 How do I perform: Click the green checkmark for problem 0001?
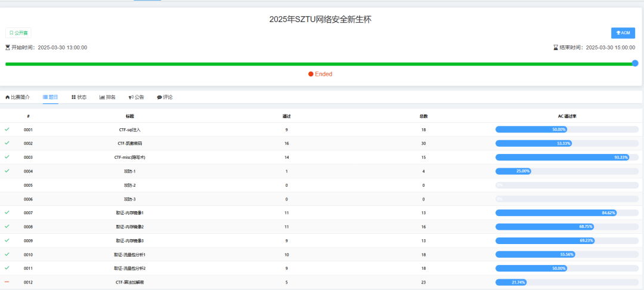[x=7, y=129]
